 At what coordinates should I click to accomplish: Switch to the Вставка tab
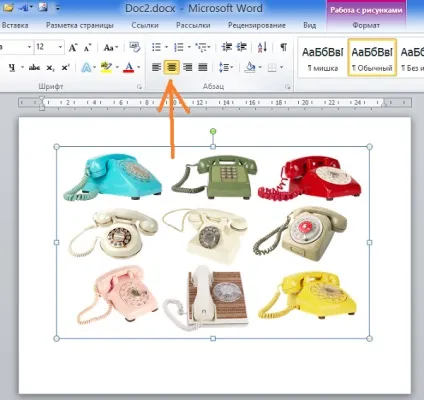15,25
